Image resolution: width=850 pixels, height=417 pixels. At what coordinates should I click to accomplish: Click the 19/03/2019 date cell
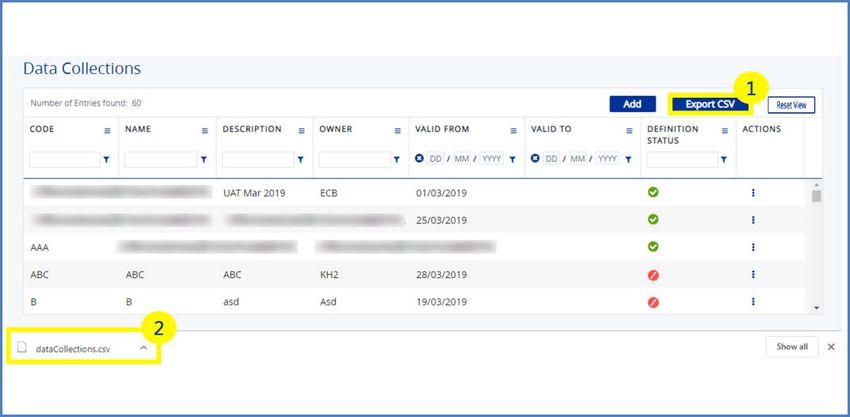(x=441, y=302)
